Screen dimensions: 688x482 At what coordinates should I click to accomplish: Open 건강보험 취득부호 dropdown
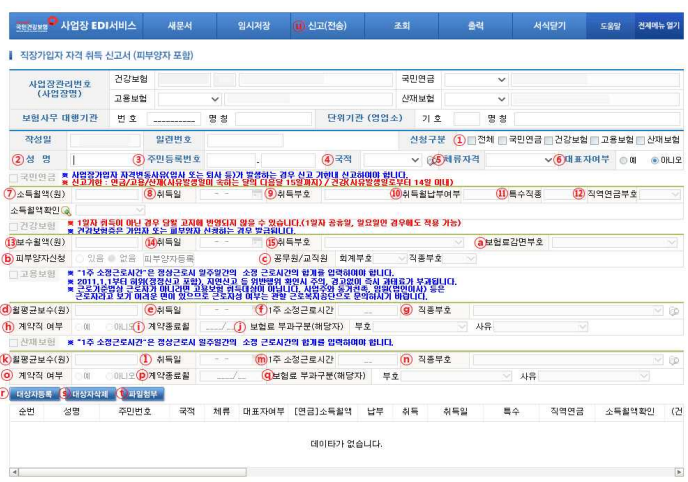[x=394, y=242]
